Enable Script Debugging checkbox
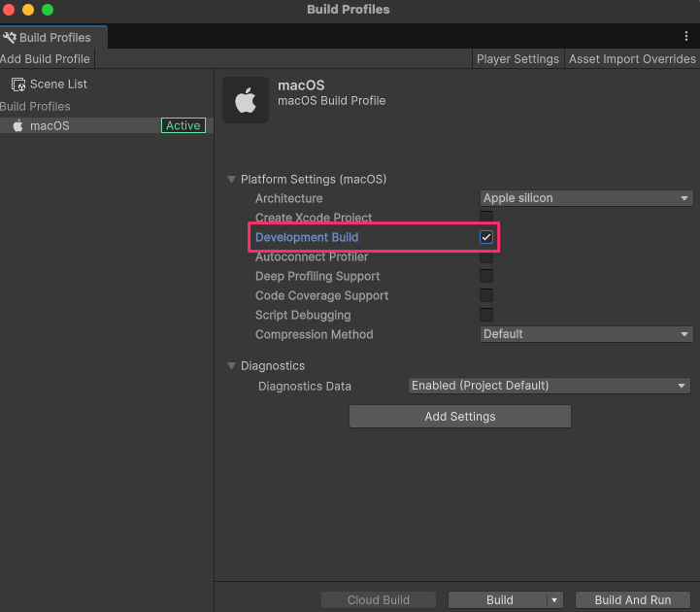The width and height of the screenshot is (700, 612). click(x=486, y=315)
